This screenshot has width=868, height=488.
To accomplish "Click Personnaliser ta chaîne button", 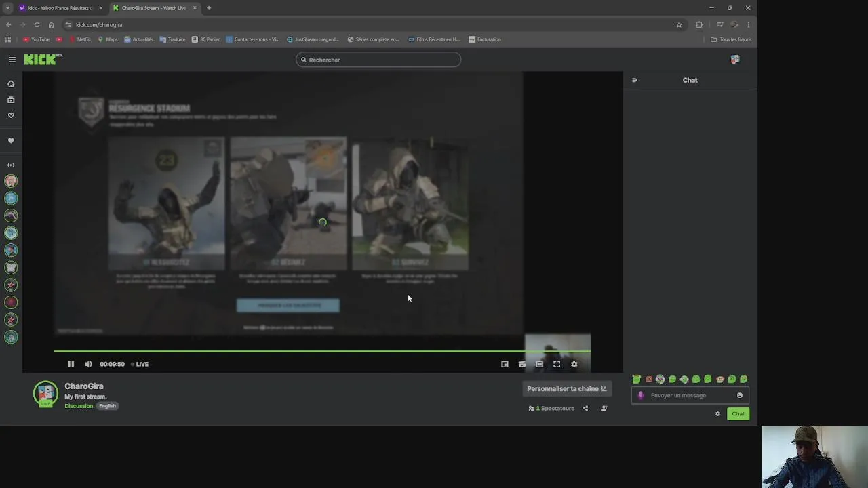I will tap(567, 388).
